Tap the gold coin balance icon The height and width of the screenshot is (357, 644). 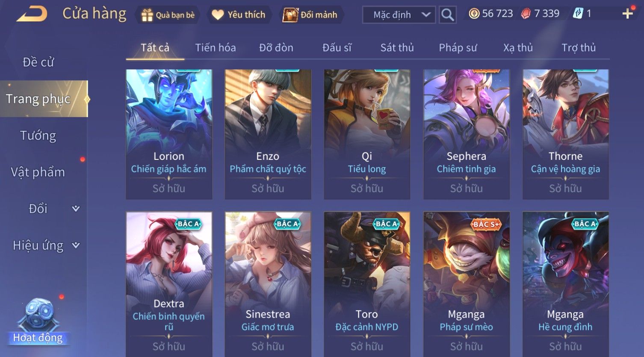[474, 14]
